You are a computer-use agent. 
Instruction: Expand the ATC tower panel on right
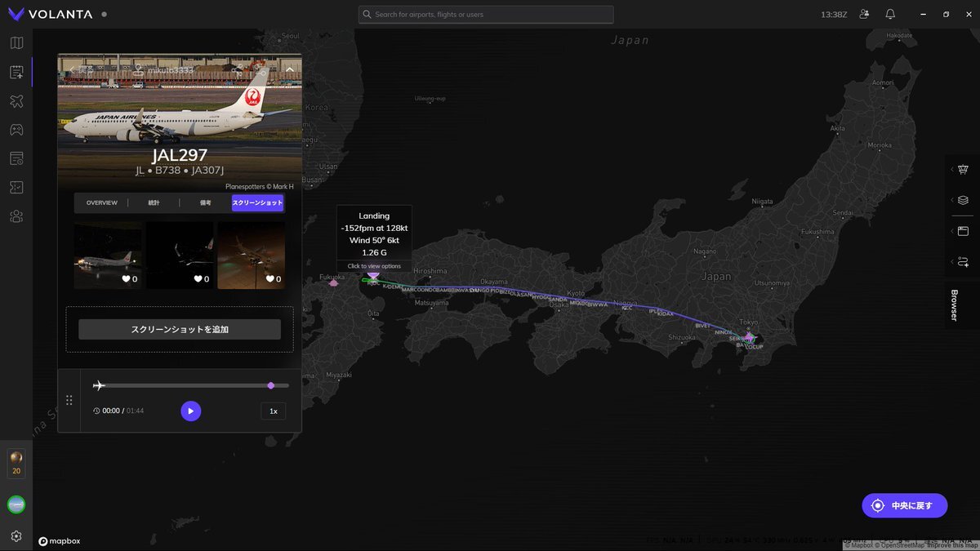[963, 170]
